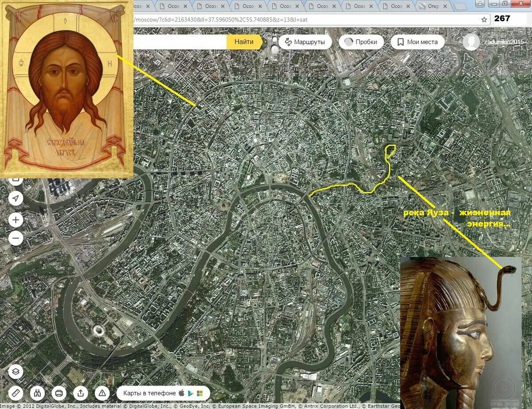Click the Карты в телефоне label
This screenshot has width=532, height=409.
tap(149, 393)
